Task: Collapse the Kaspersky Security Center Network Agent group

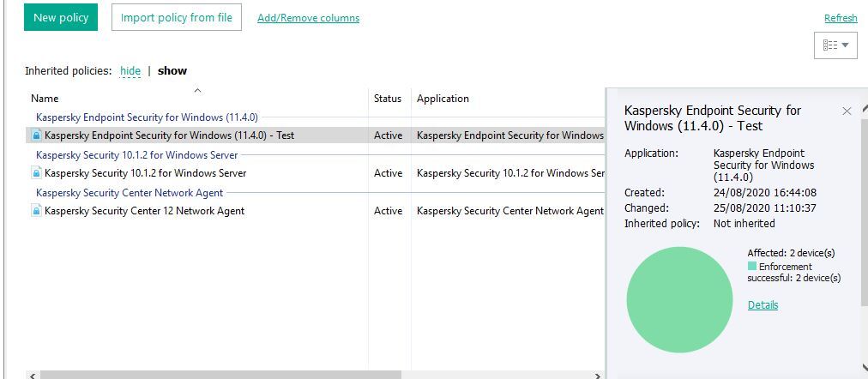Action: 130,193
